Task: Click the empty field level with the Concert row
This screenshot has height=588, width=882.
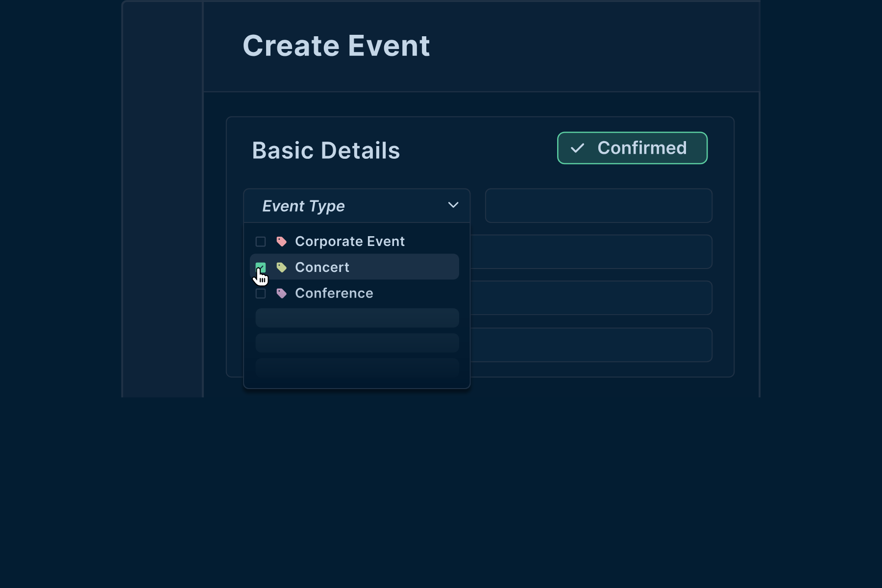Action: pos(590,252)
